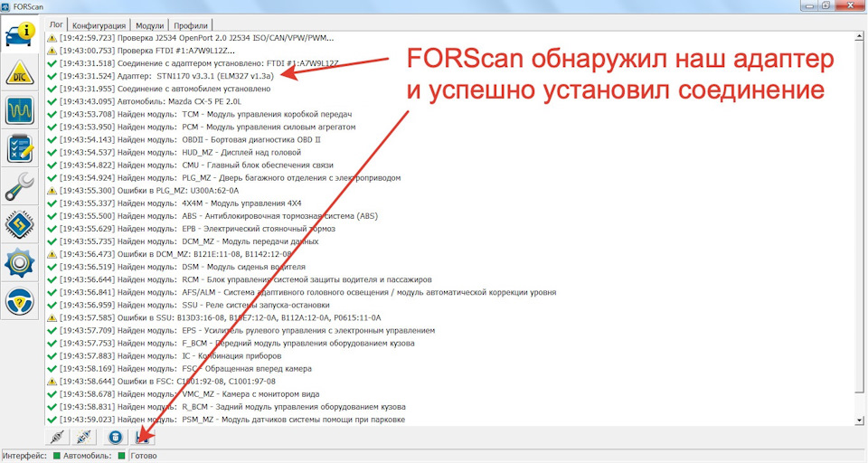
Task: Switch to the Конфигурация tab
Action: click(x=99, y=25)
